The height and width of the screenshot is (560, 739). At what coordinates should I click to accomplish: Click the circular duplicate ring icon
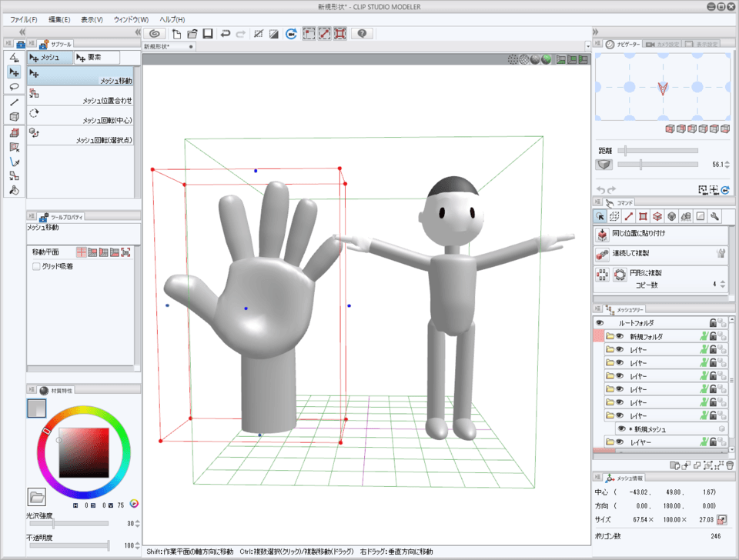coord(620,275)
